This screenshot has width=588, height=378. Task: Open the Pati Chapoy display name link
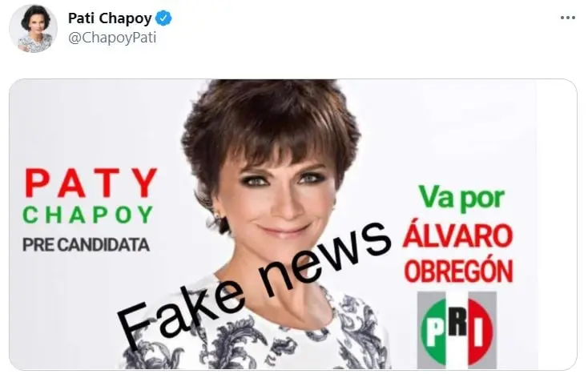(110, 18)
